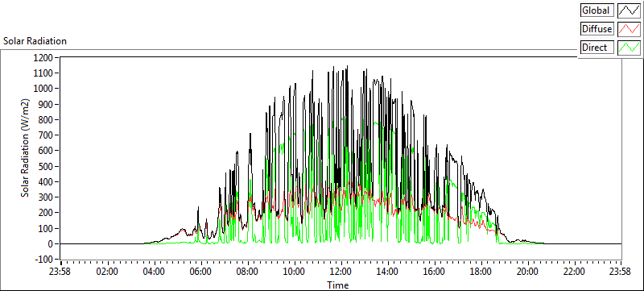The width and height of the screenshot is (644, 291).
Task: Click the Solar Radiation (W/m2) axis label
Action: pyautogui.click(x=26, y=148)
